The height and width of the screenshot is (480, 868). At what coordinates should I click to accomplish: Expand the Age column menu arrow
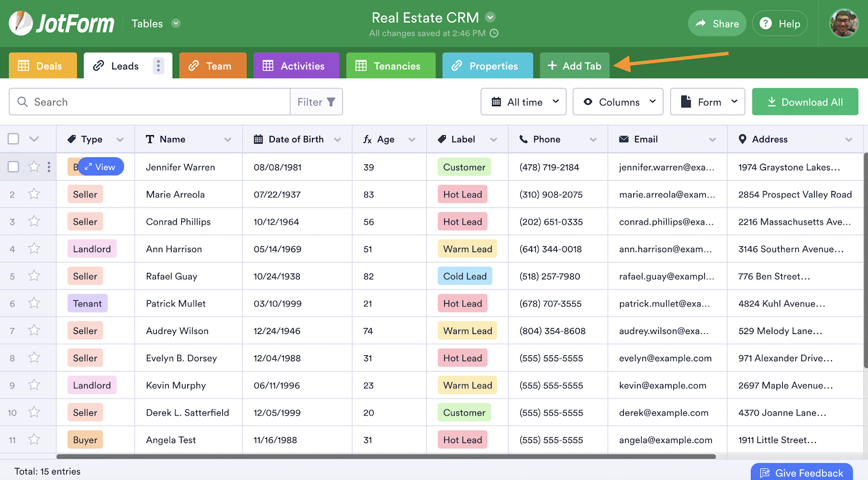[412, 139]
